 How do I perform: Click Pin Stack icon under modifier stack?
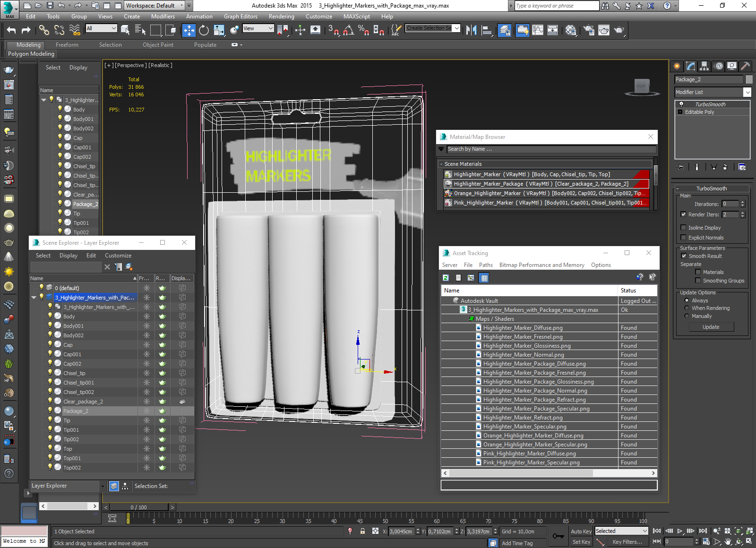[680, 167]
